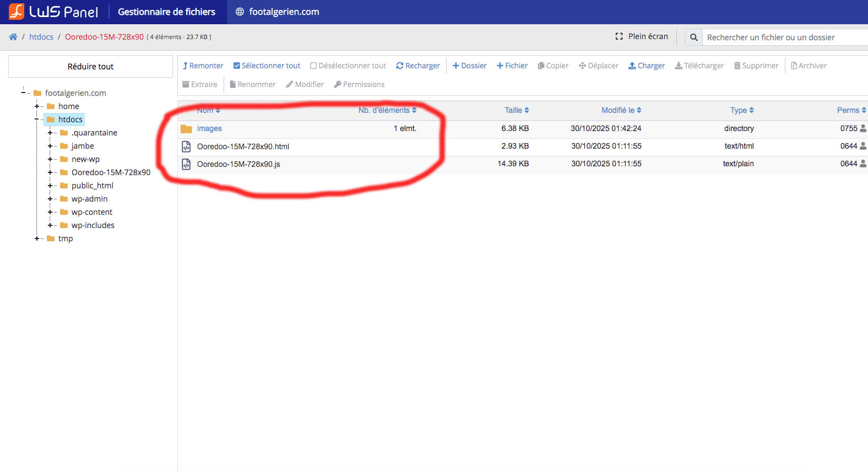Open the footalgerien.com domain selector
Image resolution: width=868 pixels, height=472 pixels.
click(278, 12)
